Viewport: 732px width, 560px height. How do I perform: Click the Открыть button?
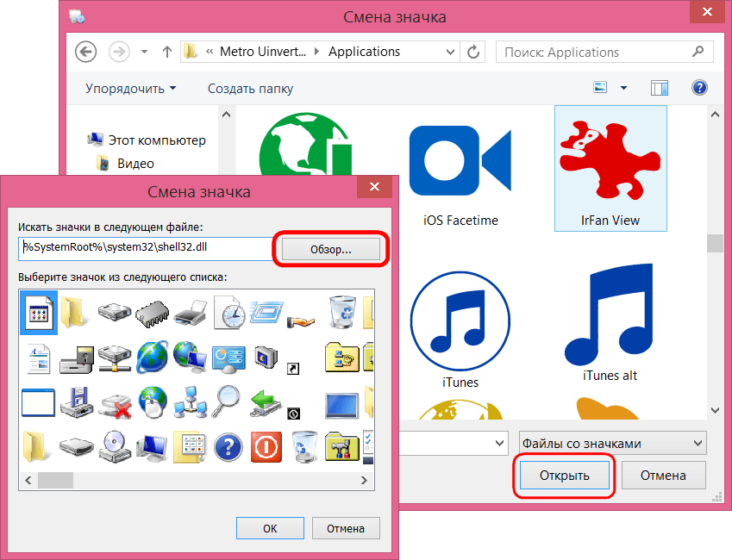[x=565, y=476]
